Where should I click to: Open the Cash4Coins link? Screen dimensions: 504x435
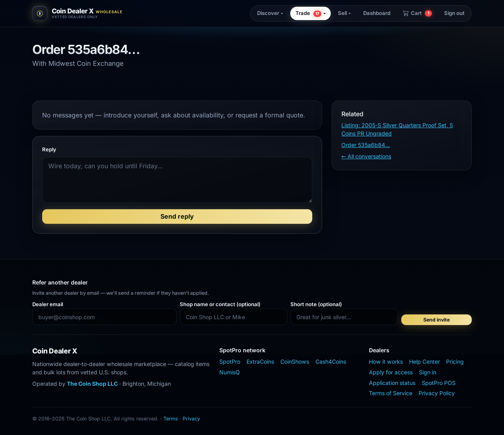point(331,362)
